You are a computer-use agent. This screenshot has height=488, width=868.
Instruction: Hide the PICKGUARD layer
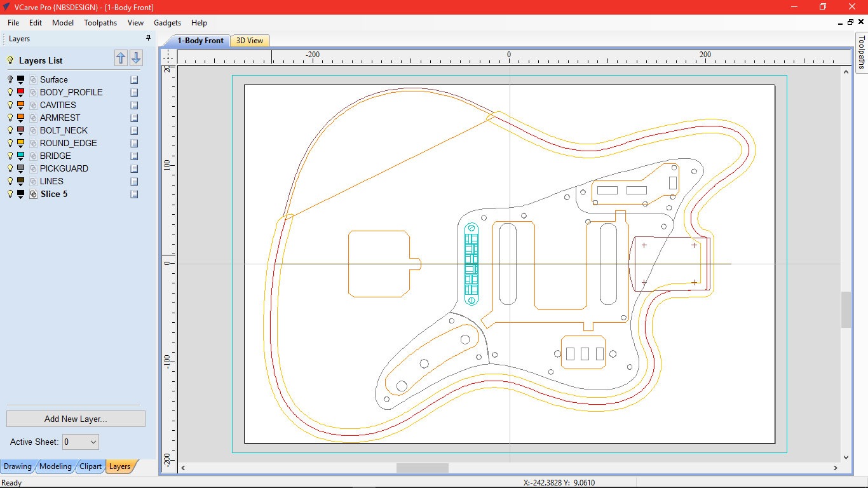[10, 168]
